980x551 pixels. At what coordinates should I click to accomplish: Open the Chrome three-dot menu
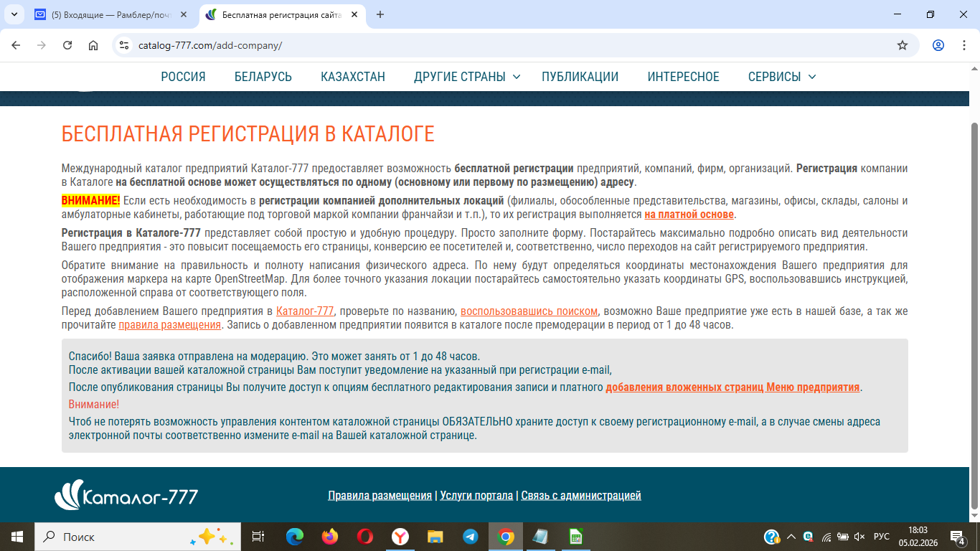[963, 45]
